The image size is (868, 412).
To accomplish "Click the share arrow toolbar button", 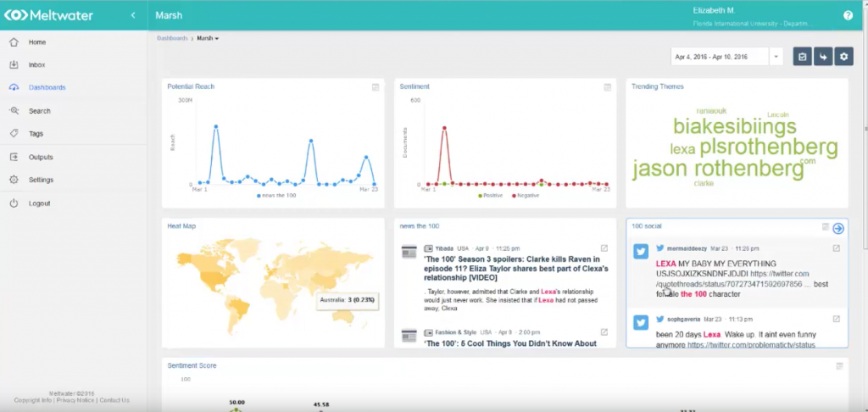I will (823, 57).
